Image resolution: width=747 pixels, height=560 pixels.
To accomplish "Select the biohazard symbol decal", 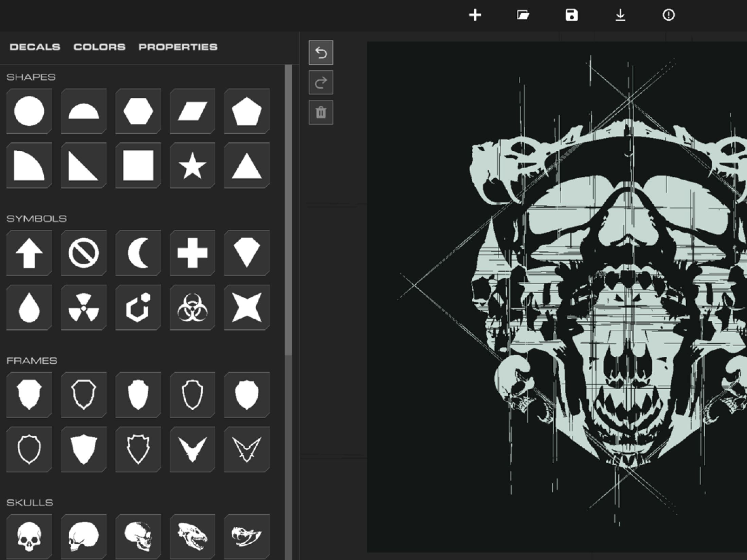I will pyautogui.click(x=192, y=307).
